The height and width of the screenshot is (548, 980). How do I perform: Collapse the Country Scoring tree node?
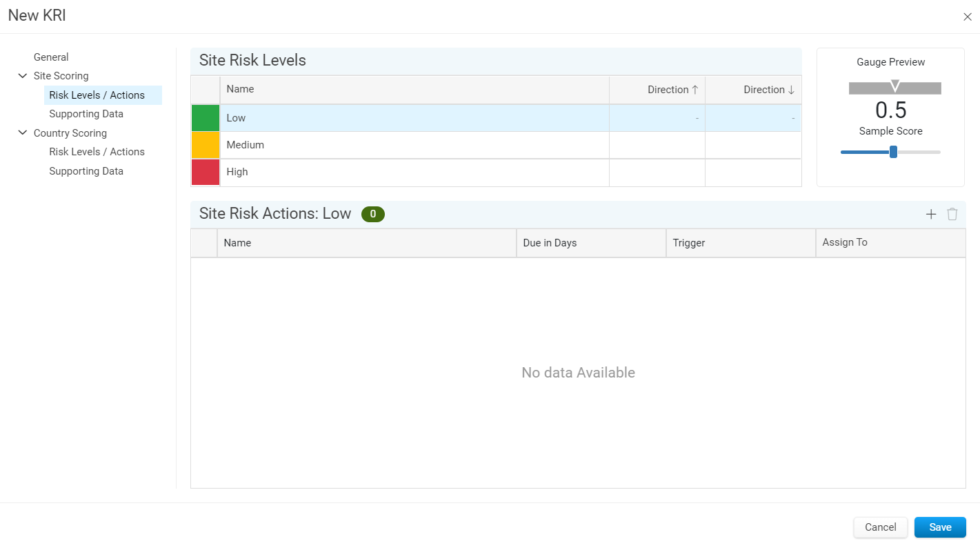(23, 133)
